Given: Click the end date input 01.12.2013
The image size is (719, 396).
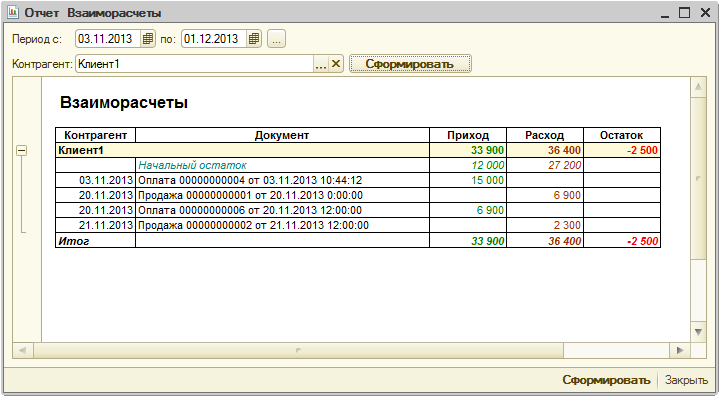Looking at the screenshot, I should (215, 39).
